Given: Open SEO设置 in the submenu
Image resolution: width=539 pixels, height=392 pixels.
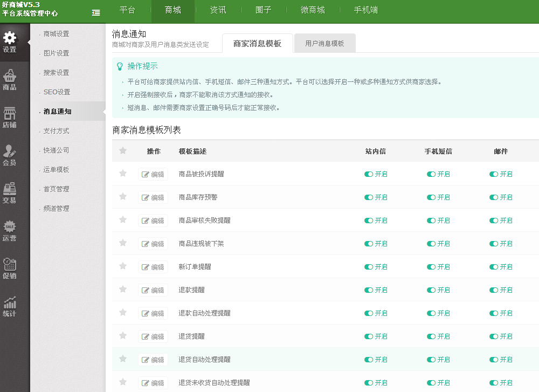Looking at the screenshot, I should [x=57, y=92].
